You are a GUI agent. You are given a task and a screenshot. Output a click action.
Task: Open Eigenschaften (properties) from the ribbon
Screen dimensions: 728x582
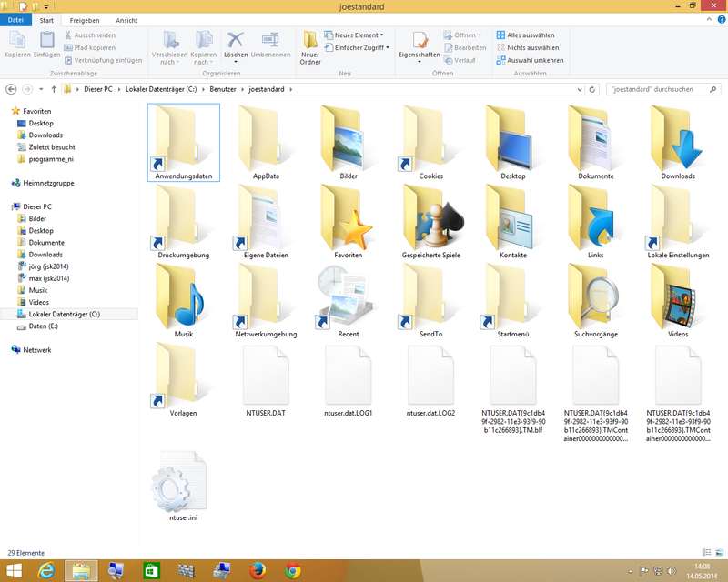[x=420, y=41]
